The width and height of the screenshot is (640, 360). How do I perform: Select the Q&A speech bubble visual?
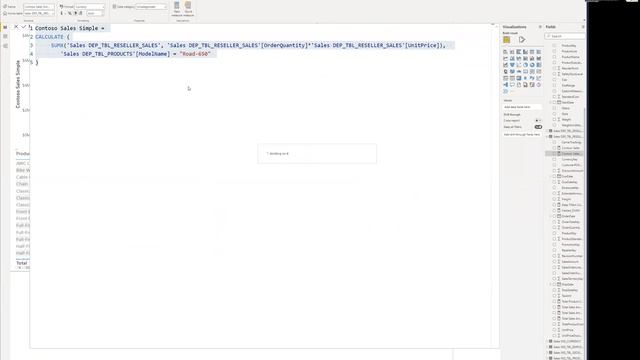pos(512,84)
